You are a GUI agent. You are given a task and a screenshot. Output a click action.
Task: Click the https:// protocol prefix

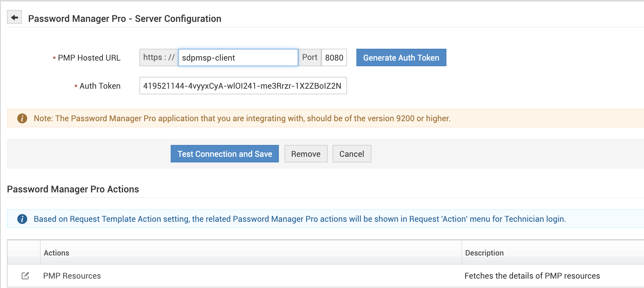point(159,57)
